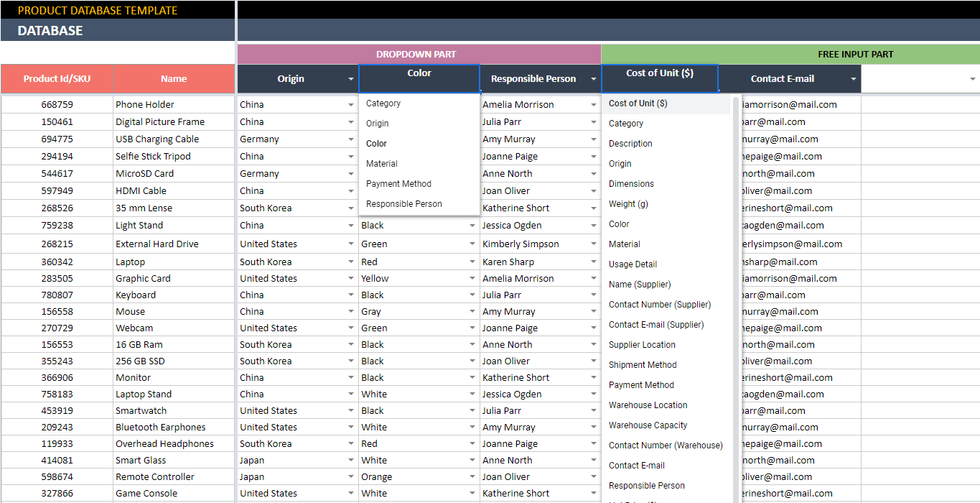Choose "Warehouse Capacity" from the column list
This screenshot has width=980, height=503.
[x=646, y=425]
